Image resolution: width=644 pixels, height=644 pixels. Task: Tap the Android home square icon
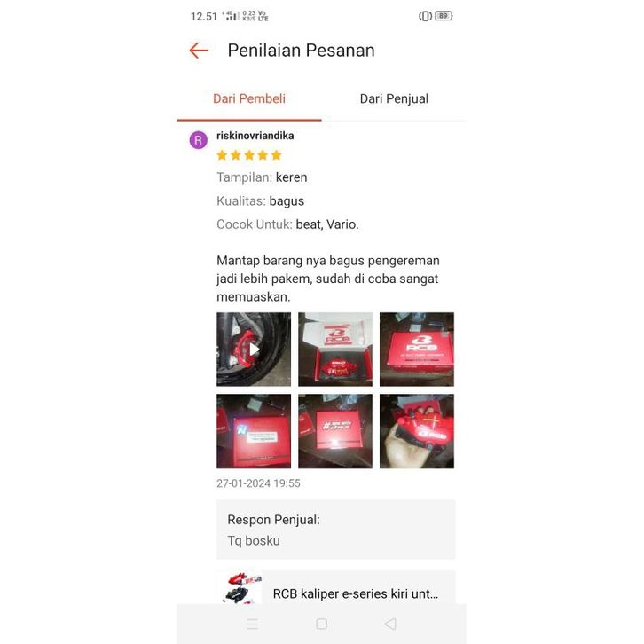322,624
